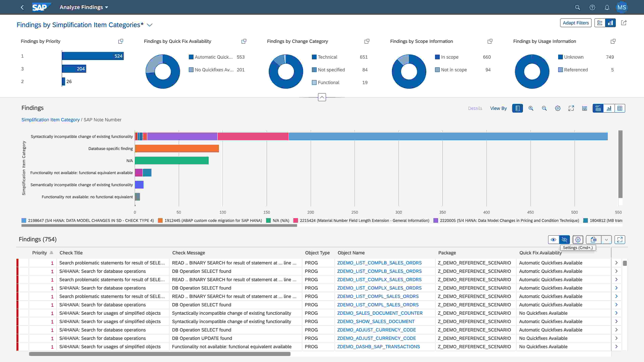Open the view variant dropdown chevron

click(x=149, y=25)
